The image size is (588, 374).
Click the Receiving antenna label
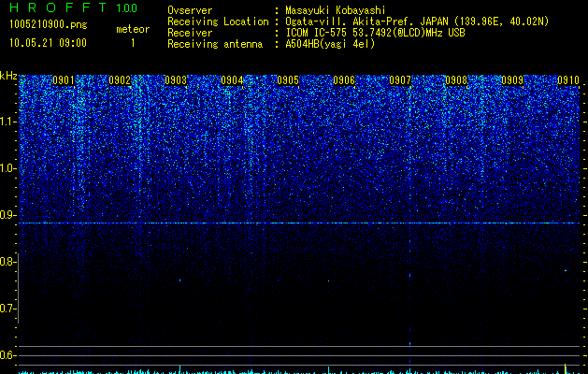(215, 44)
